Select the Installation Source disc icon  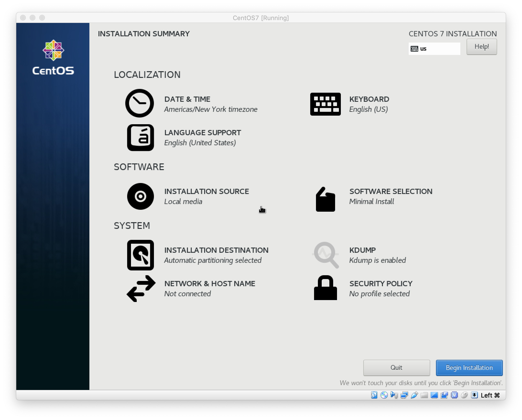[x=141, y=196]
